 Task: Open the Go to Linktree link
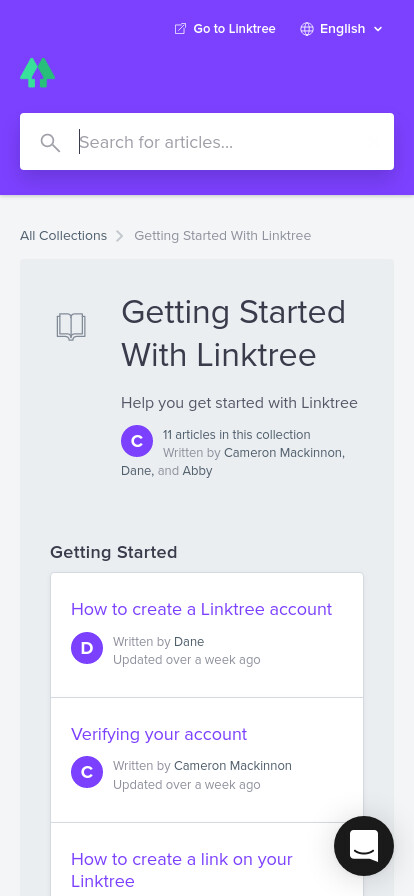pos(225,29)
